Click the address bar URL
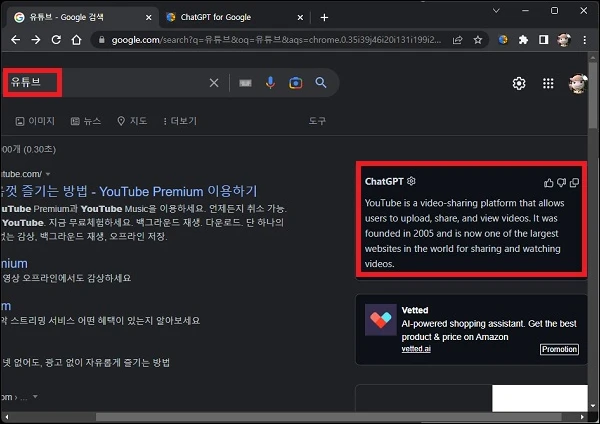 coord(276,40)
